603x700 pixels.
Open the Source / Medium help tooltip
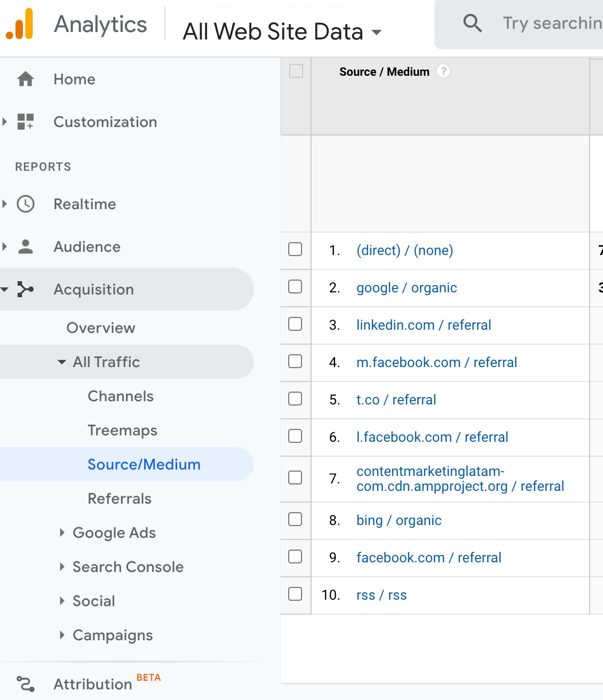point(443,71)
